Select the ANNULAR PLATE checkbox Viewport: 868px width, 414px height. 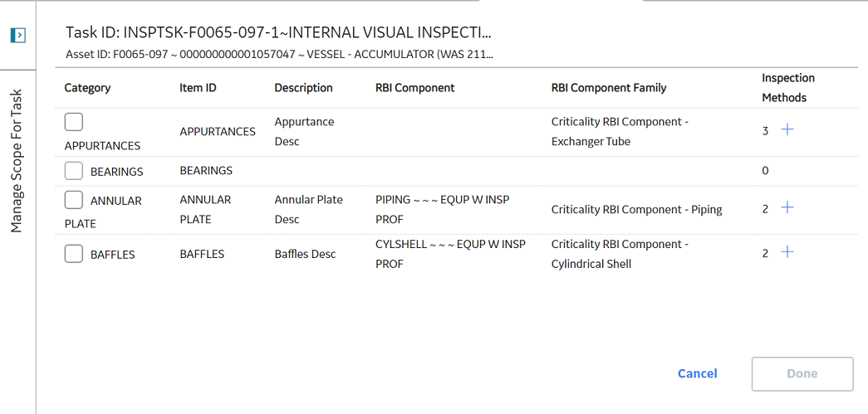click(74, 200)
